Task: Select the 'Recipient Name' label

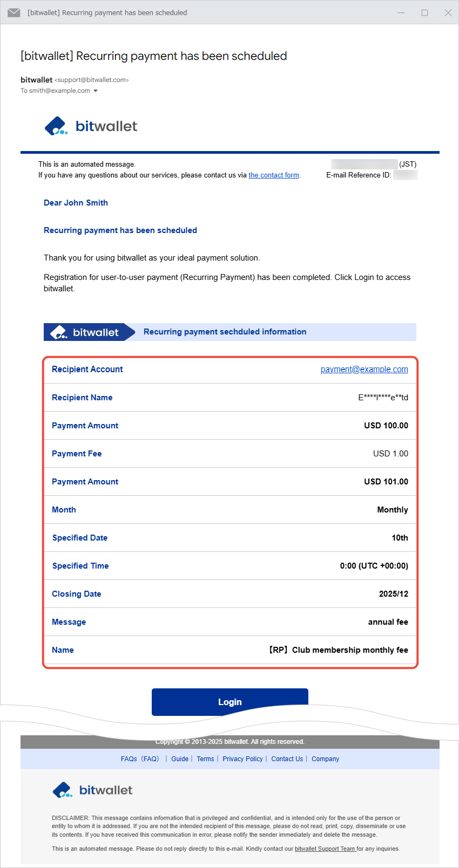Action: (x=82, y=398)
